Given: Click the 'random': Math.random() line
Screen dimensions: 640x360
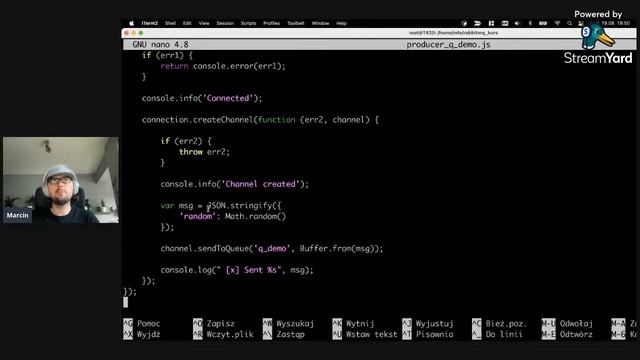Looking at the screenshot, I should click(233, 216).
